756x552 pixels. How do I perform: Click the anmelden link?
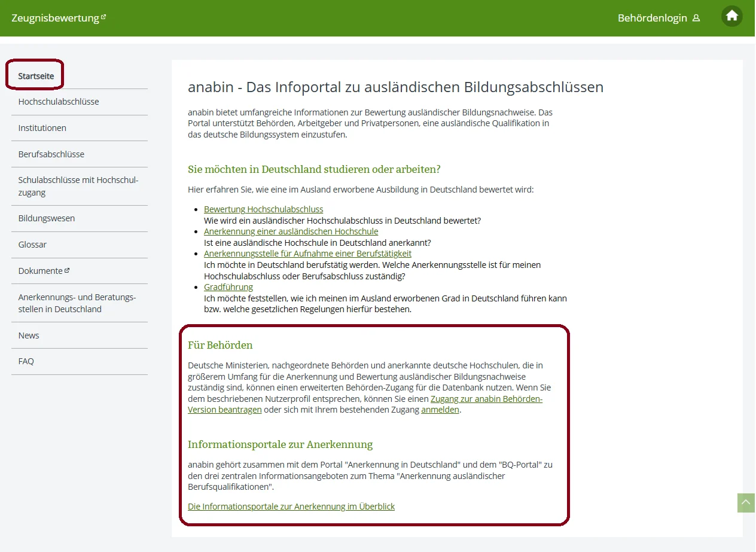(x=440, y=410)
